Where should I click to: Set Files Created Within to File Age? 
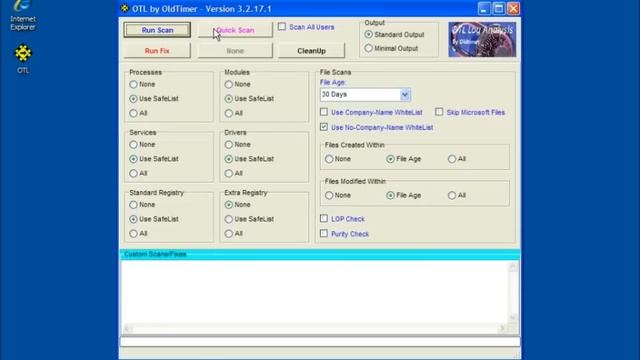pos(391,159)
